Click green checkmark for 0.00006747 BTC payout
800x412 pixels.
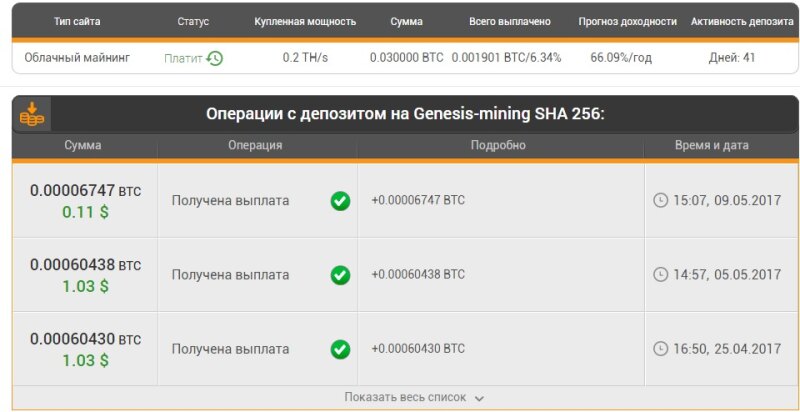[x=340, y=200]
